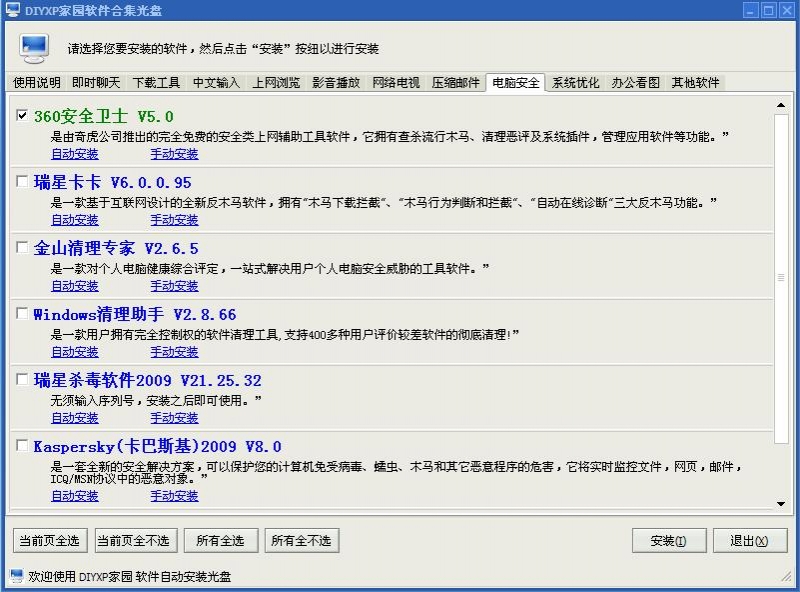Image resolution: width=800 pixels, height=592 pixels.
Task: Switch to the 上网浏览 tab
Action: pyautogui.click(x=276, y=82)
